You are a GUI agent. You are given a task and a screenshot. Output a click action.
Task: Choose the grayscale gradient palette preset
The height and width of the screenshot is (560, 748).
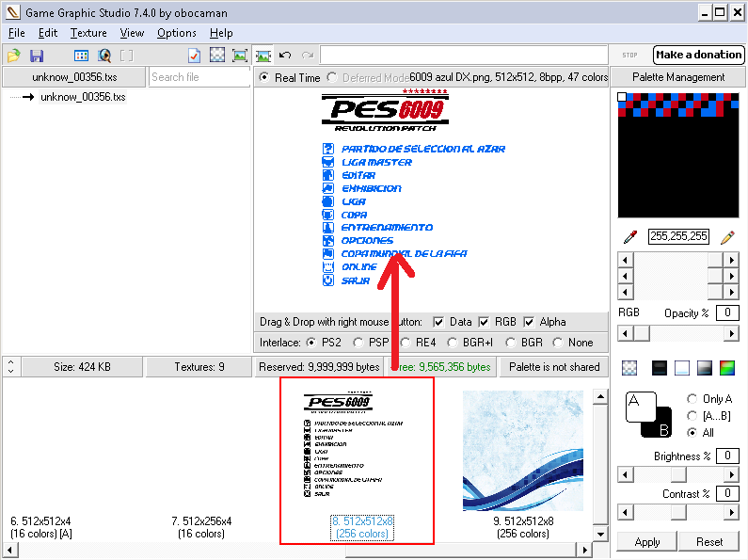pos(705,368)
